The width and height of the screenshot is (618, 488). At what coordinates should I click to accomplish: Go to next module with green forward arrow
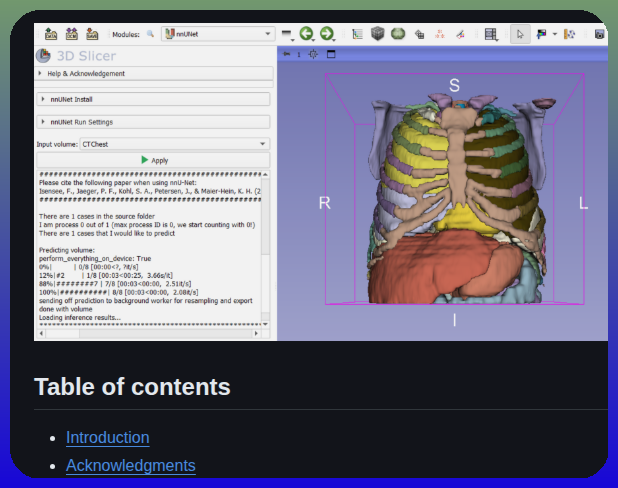point(327,34)
